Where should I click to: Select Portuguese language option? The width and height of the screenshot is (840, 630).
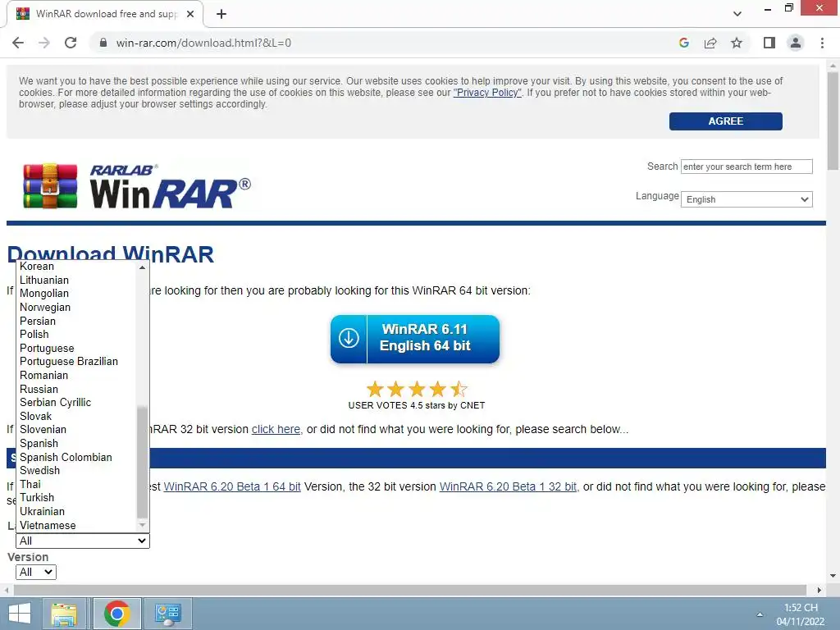coord(77,348)
